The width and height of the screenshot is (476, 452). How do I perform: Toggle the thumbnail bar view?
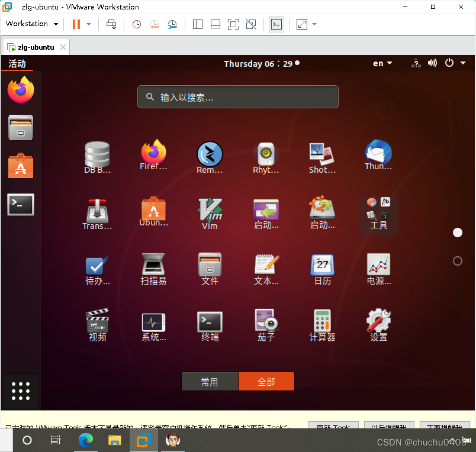click(216, 24)
